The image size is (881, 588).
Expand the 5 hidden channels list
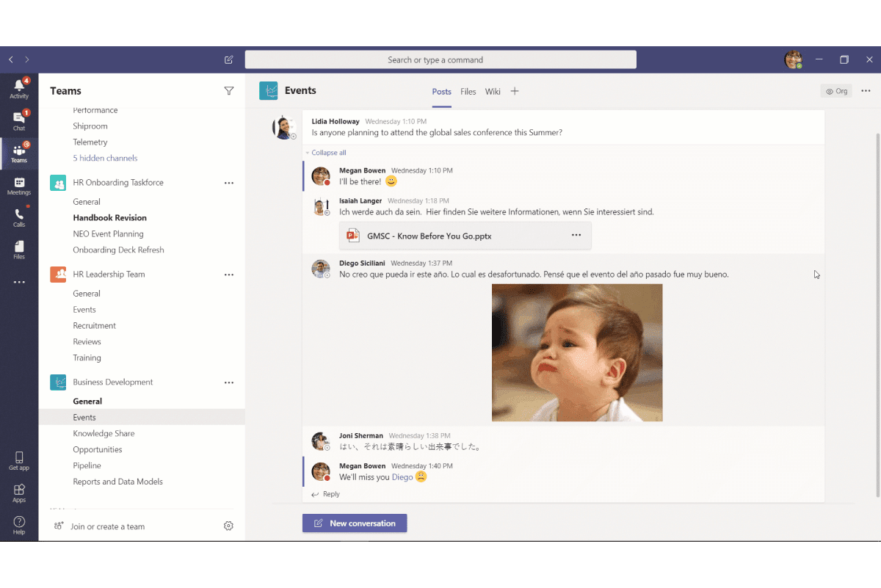pos(105,158)
